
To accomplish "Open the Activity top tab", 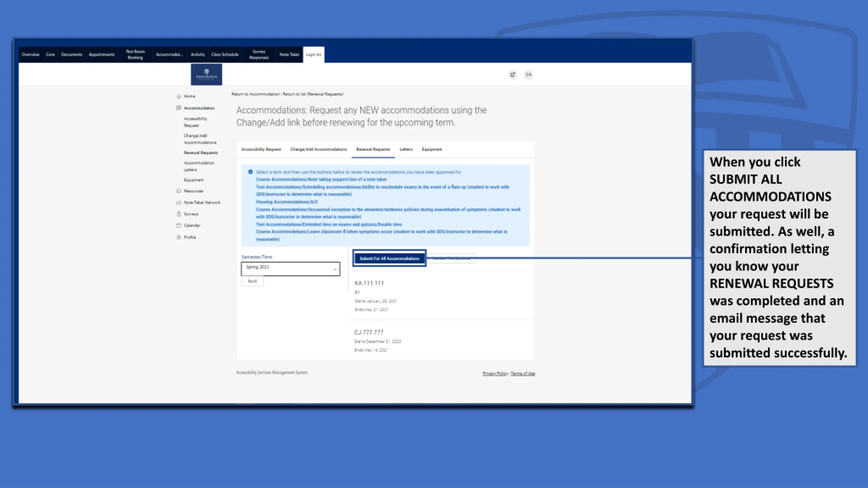I will 198,55.
